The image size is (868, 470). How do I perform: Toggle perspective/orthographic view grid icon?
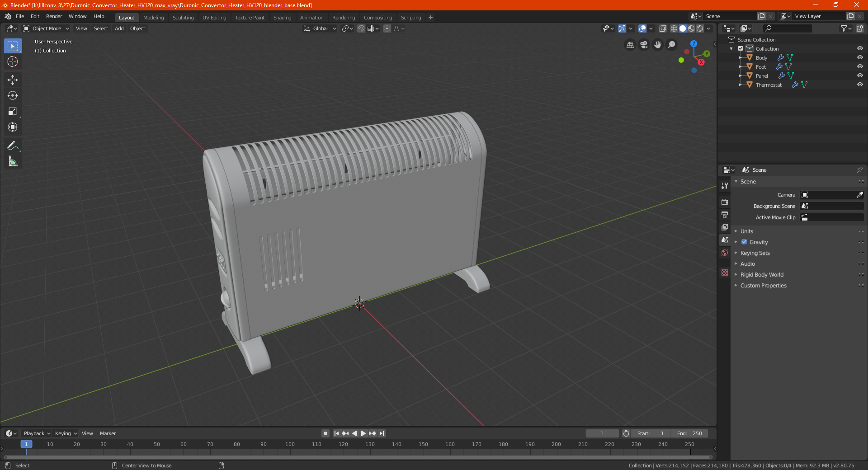point(630,45)
